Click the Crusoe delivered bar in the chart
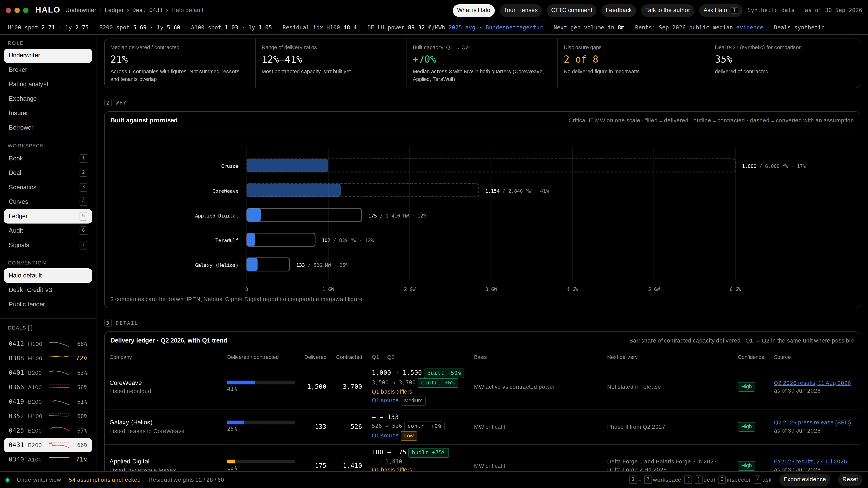Screen dimensions: 868x488 click(x=287, y=165)
